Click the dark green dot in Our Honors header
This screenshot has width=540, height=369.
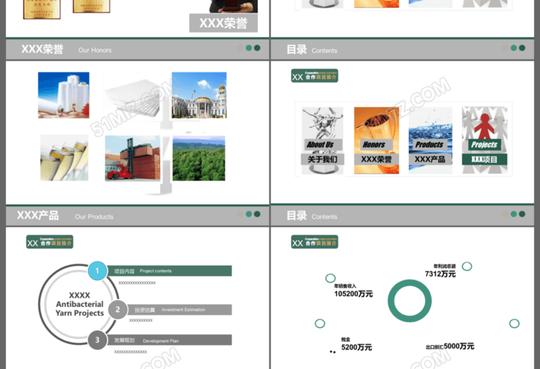click(257, 48)
